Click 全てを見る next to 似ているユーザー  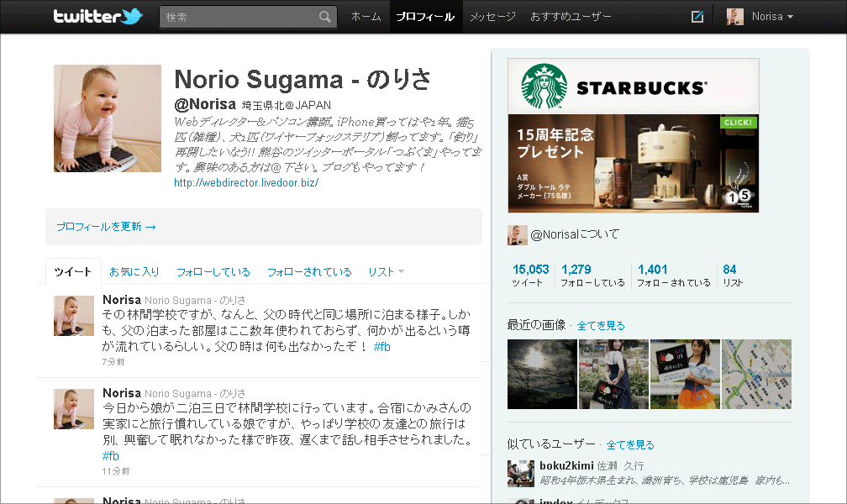630,445
